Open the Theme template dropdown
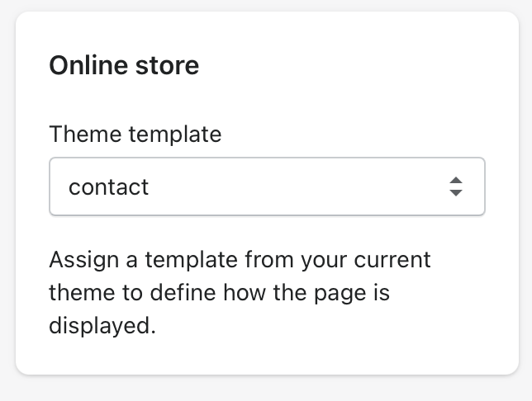 [x=266, y=186]
